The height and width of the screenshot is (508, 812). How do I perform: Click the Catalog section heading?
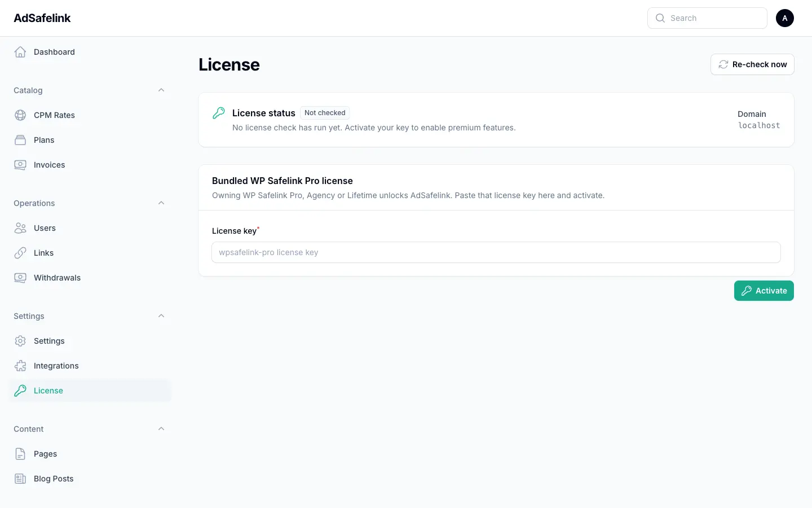tap(28, 90)
